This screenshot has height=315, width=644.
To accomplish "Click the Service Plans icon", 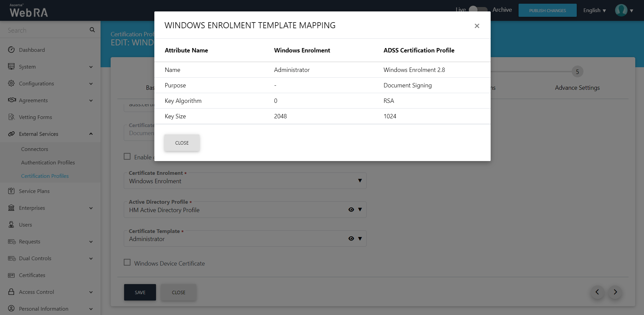I will pos(11,191).
